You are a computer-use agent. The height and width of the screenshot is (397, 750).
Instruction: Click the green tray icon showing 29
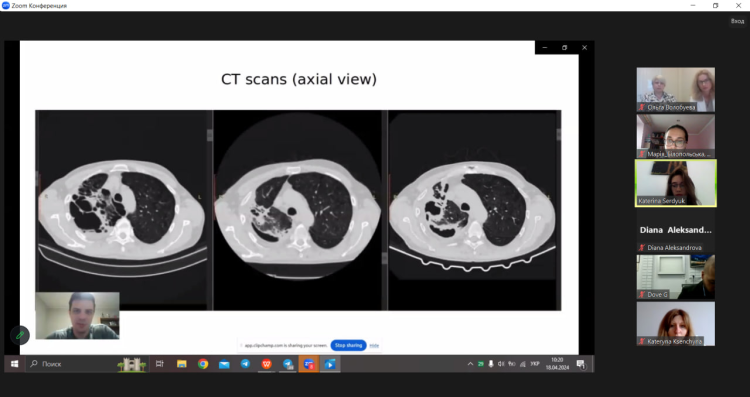(481, 364)
